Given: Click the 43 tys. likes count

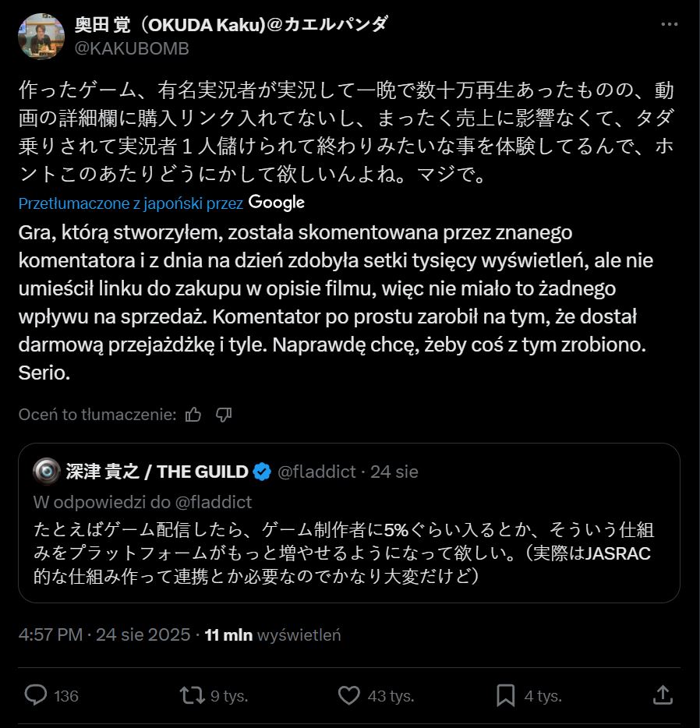Looking at the screenshot, I should tap(391, 695).
